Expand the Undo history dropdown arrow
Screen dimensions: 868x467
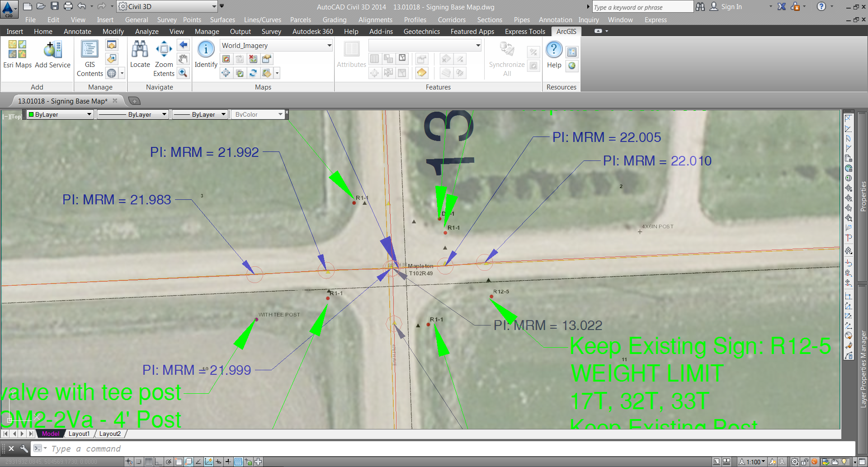(92, 6)
